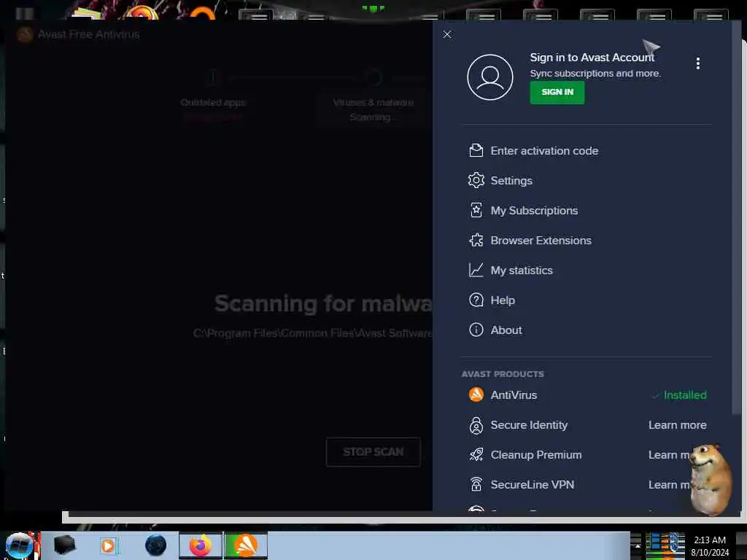
Task: Select Enter activation code menu entry
Action: tap(544, 151)
